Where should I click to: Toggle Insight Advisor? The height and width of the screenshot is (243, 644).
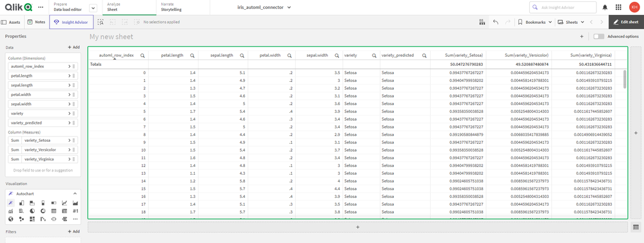point(71,22)
